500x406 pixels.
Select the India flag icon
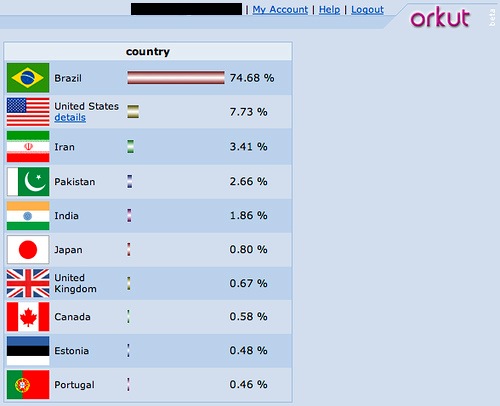tap(28, 216)
